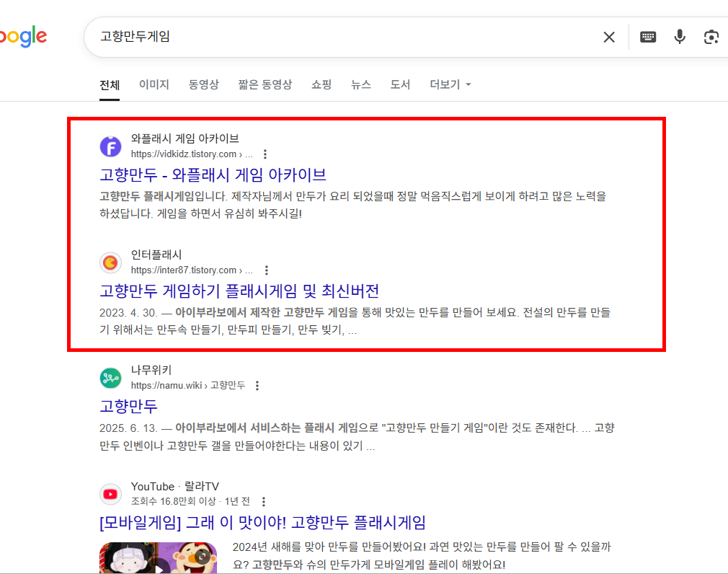Viewport: 728px width, 574px height.
Task: Open the on-screen keyboard input tool
Action: point(648,37)
